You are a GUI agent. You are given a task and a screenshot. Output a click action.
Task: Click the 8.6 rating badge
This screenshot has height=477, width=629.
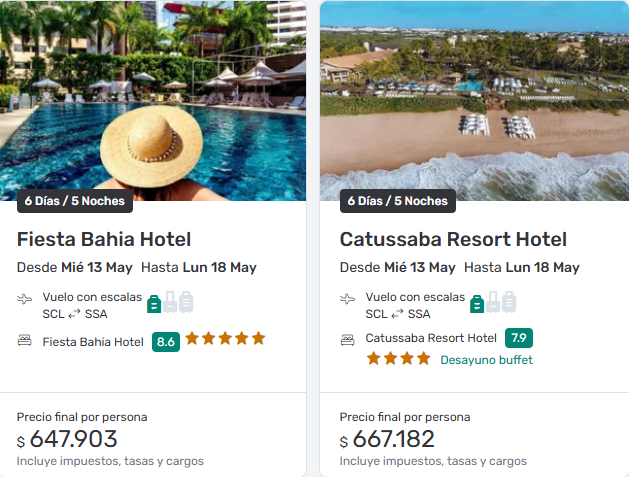pyautogui.click(x=166, y=341)
